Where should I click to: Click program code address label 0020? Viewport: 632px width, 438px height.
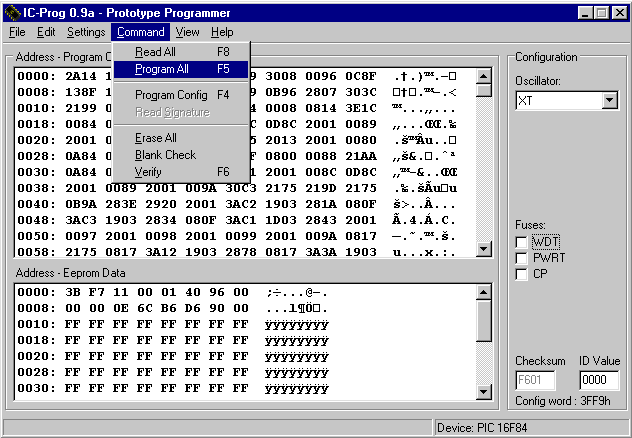click(x=36, y=140)
